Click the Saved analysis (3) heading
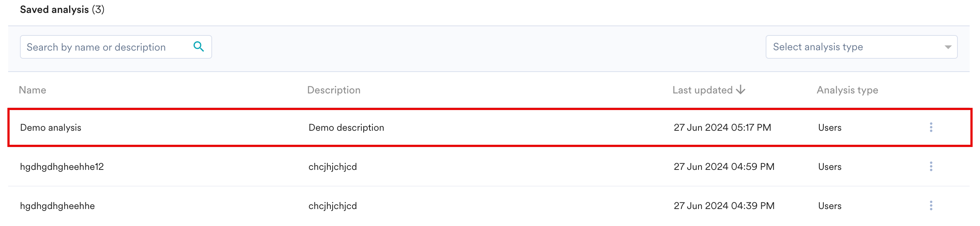 click(x=62, y=10)
